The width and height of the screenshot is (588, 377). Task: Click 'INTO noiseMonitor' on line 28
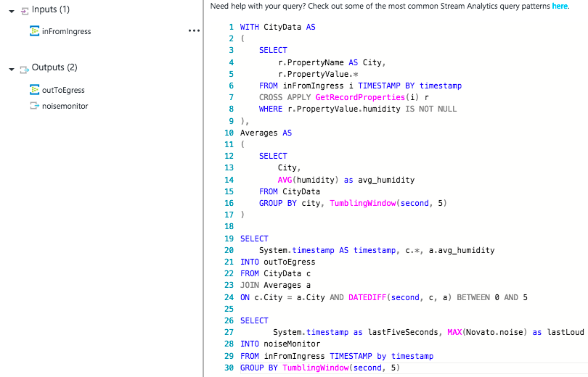[280, 344]
